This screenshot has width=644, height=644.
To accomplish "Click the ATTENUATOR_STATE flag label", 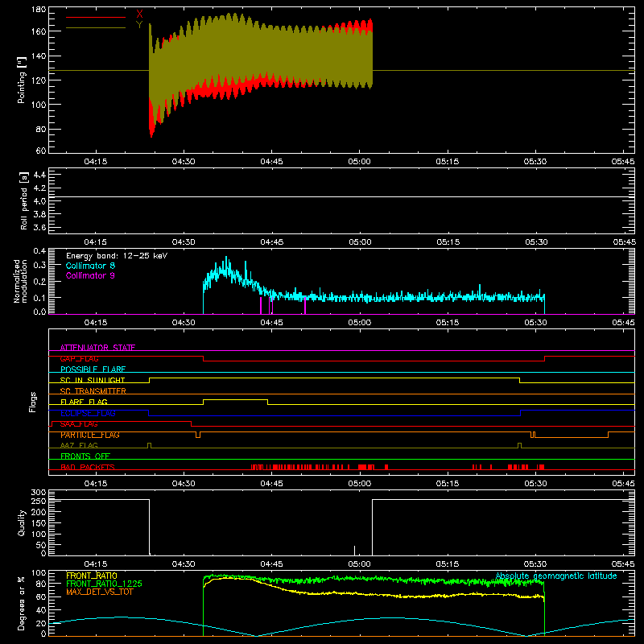I will pos(97,348).
